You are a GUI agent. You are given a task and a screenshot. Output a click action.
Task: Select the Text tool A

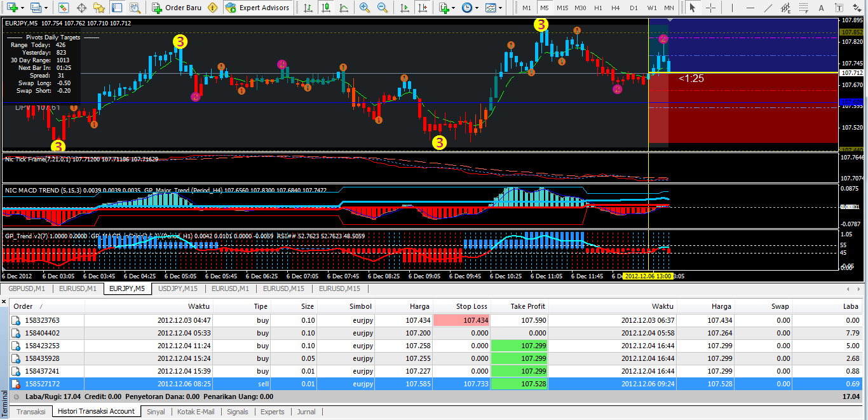pyautogui.click(x=823, y=8)
